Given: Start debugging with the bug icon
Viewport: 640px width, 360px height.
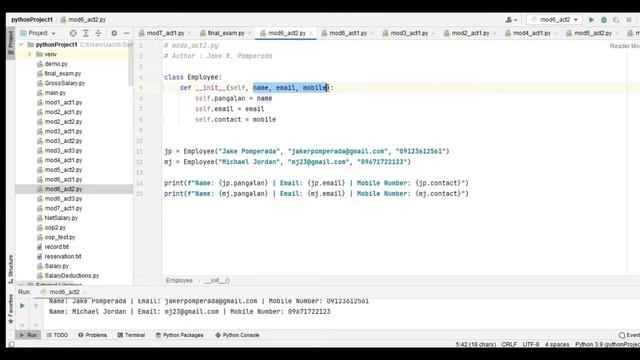Looking at the screenshot, I should click(604, 20).
